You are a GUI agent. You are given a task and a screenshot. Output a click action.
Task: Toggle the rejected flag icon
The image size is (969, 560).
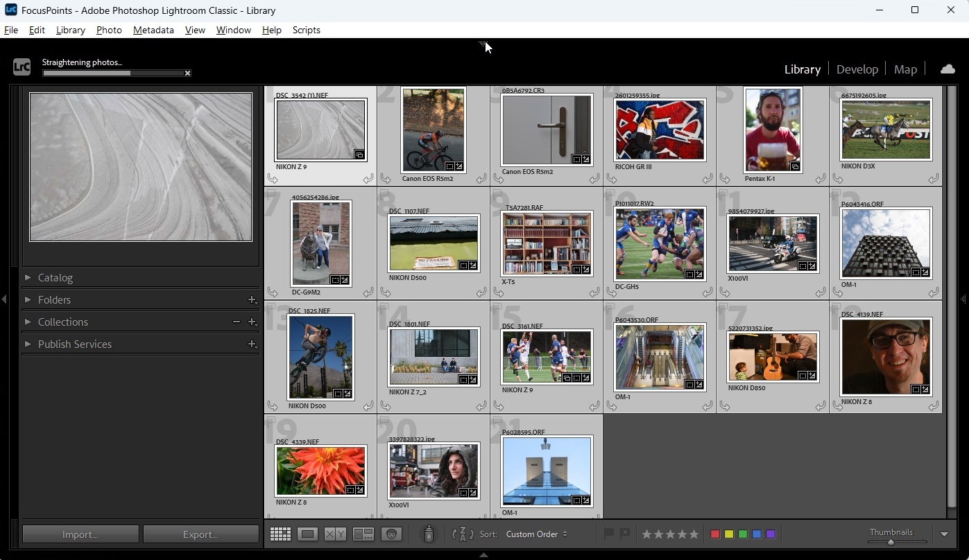point(625,534)
